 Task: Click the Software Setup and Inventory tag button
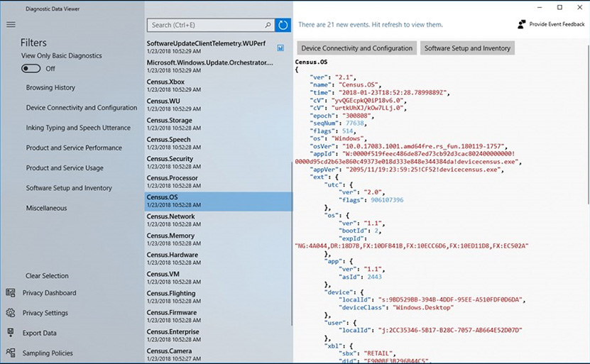click(467, 48)
